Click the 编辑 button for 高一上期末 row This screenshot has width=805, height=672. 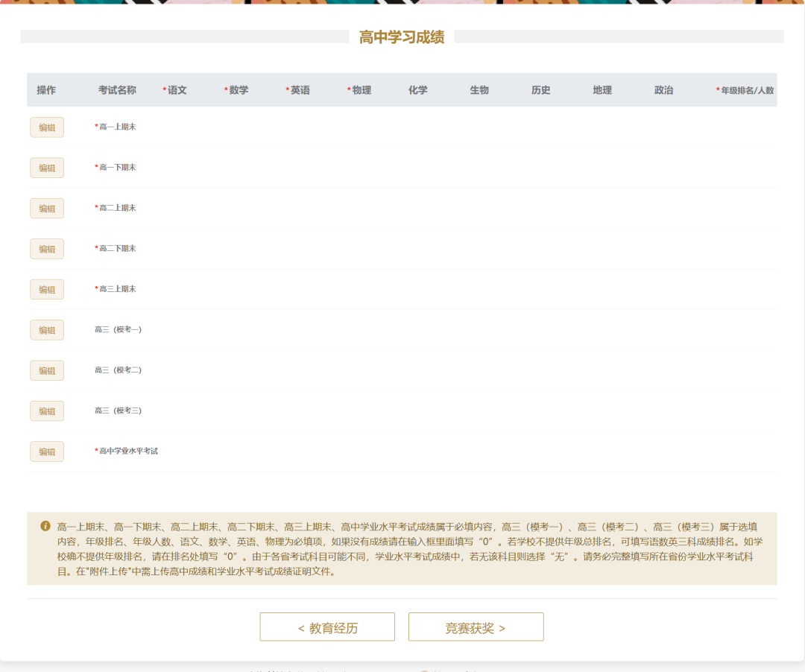coord(47,127)
